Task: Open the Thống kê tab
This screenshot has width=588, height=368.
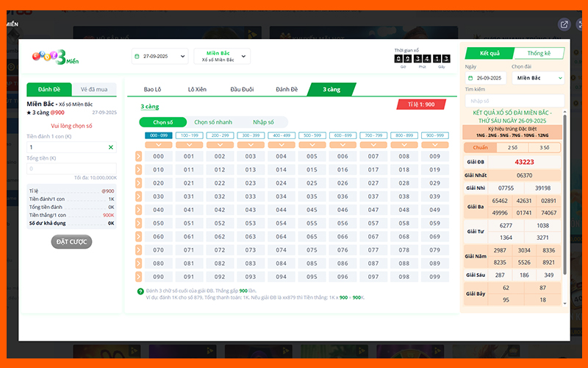Action: [539, 53]
